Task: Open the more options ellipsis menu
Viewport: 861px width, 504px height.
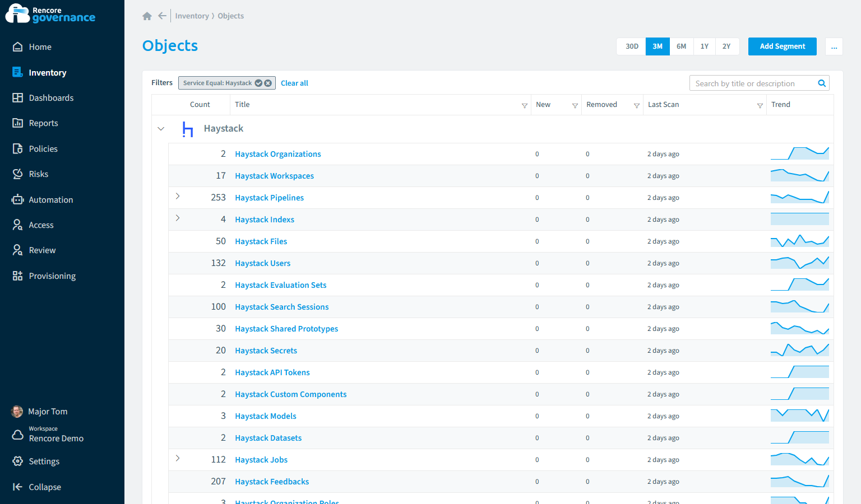Action: [x=834, y=46]
